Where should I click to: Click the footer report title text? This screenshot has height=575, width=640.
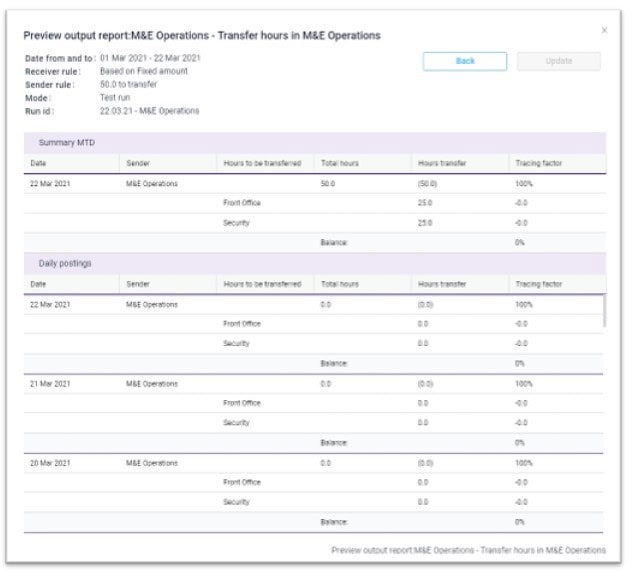click(468, 550)
